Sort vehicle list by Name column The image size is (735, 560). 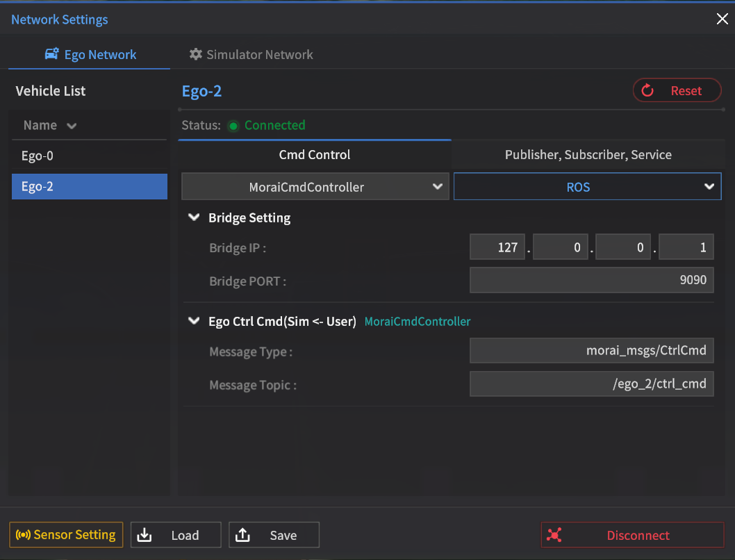(x=49, y=126)
